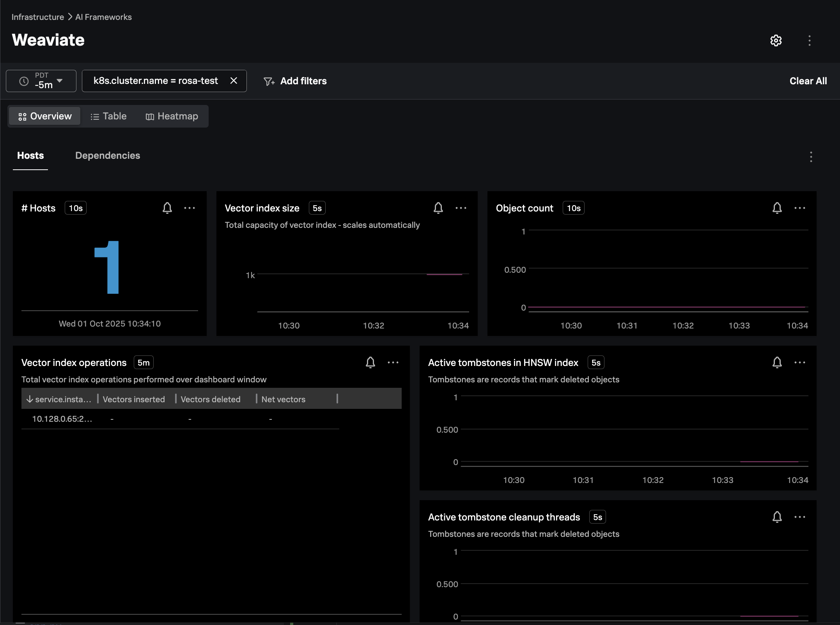Open the -5m time range dropdown
This screenshot has height=625, width=840.
(x=41, y=81)
